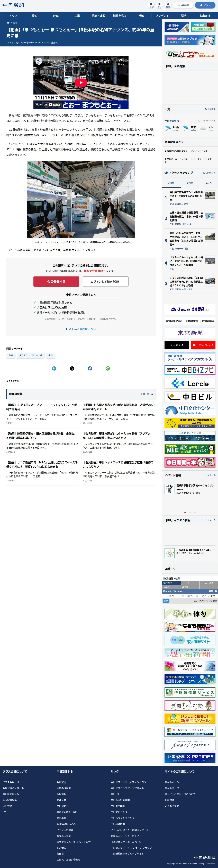
Task: Open 三井アウトレットパーク岡崎 video article
Action: coord(42,407)
